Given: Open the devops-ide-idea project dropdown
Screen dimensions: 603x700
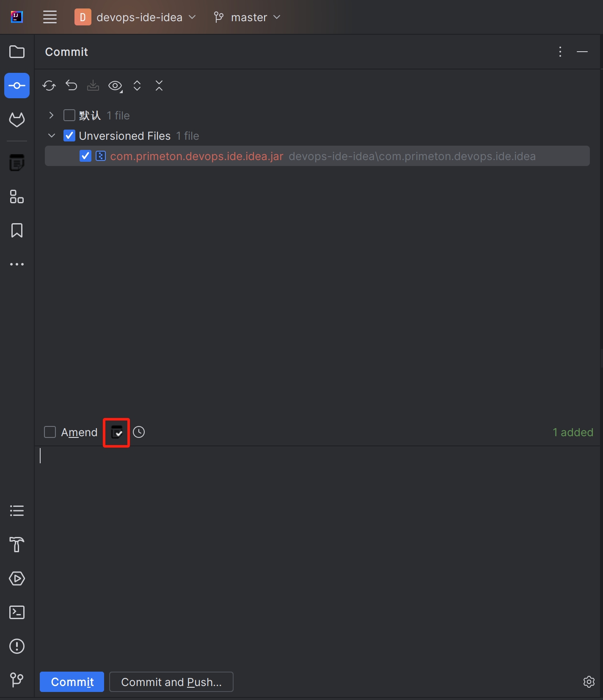Looking at the screenshot, I should (135, 17).
